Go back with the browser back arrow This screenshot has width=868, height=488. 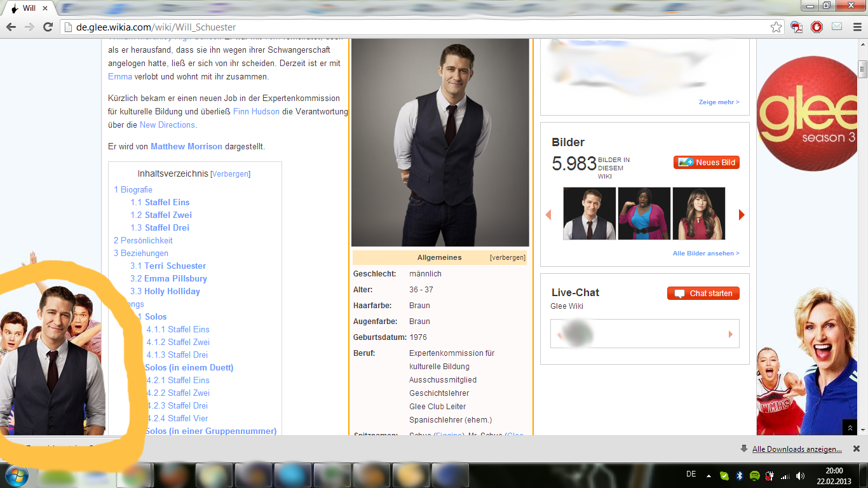tap(11, 27)
